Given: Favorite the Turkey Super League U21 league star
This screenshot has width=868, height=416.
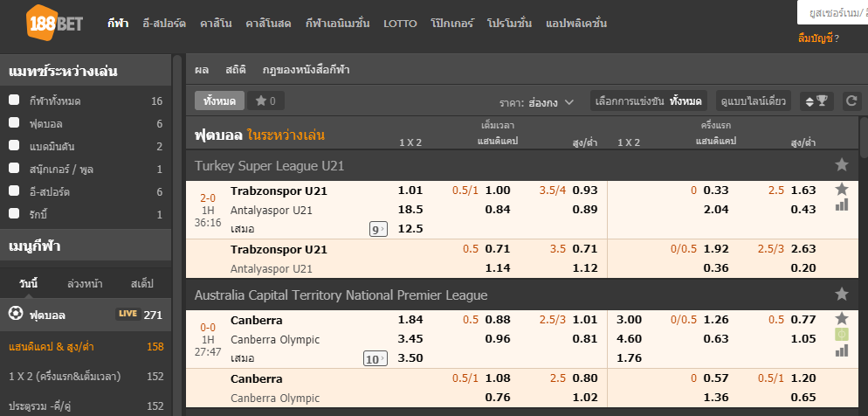Looking at the screenshot, I should click(842, 164).
